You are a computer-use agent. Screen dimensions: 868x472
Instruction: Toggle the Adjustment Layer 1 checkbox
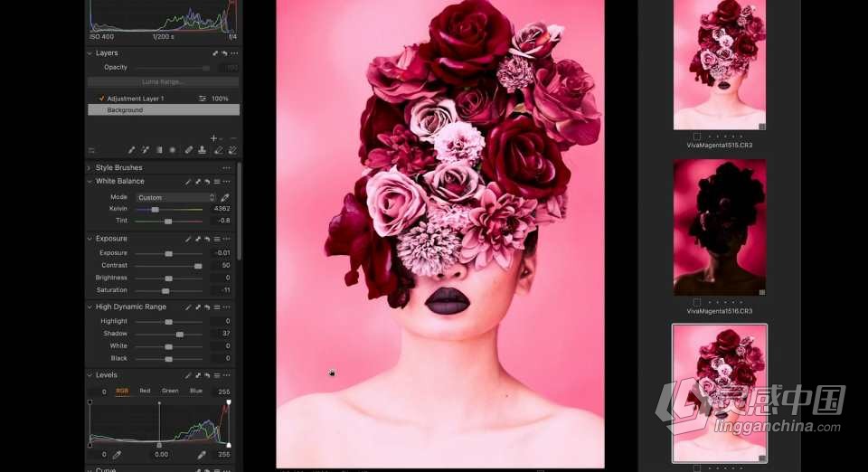tap(101, 99)
